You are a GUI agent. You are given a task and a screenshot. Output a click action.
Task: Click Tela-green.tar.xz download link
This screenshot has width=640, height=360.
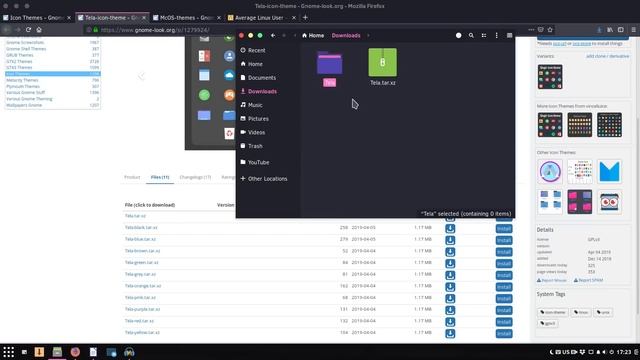click(x=141, y=262)
